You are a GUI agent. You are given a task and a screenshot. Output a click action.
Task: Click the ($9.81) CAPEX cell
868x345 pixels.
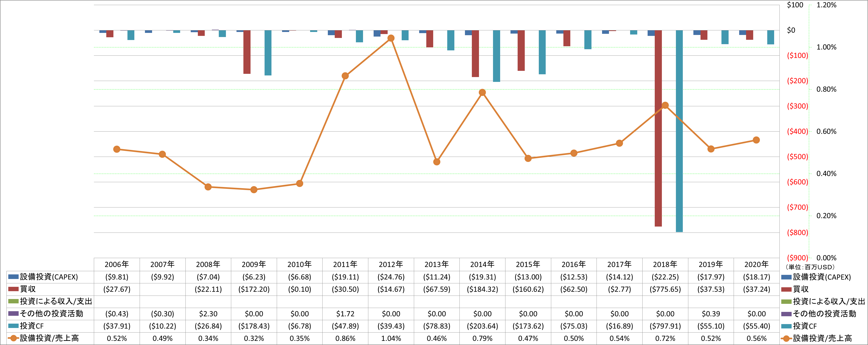point(117,277)
